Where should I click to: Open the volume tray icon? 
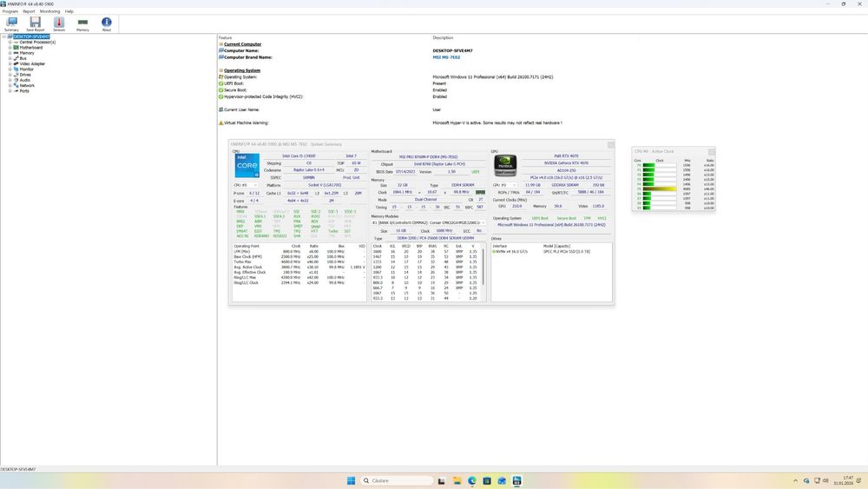pyautogui.click(x=825, y=480)
